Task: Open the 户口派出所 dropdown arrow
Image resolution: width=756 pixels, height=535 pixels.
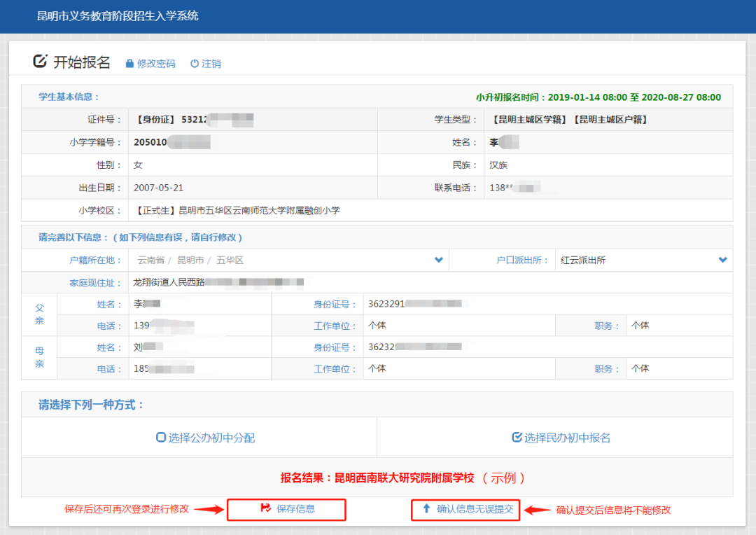Action: [722, 260]
